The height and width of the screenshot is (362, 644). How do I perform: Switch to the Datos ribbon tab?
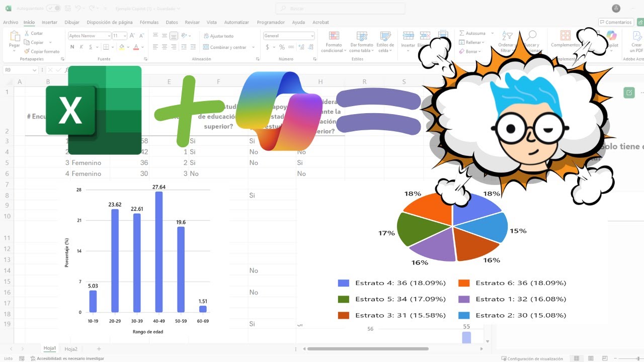(172, 22)
